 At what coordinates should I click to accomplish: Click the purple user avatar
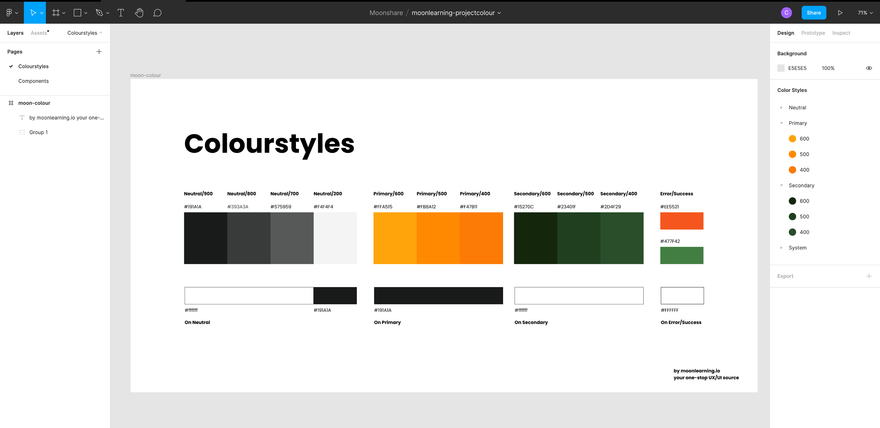point(786,12)
